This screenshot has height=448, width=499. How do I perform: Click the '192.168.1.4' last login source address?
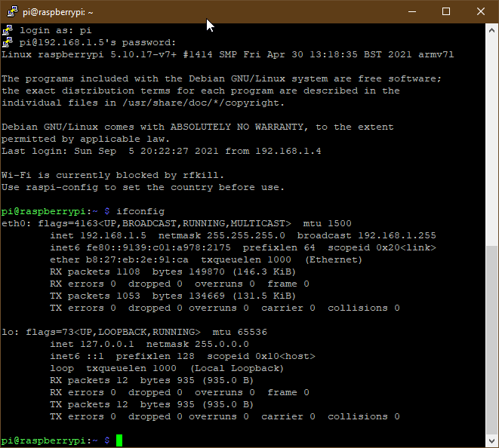coord(288,151)
